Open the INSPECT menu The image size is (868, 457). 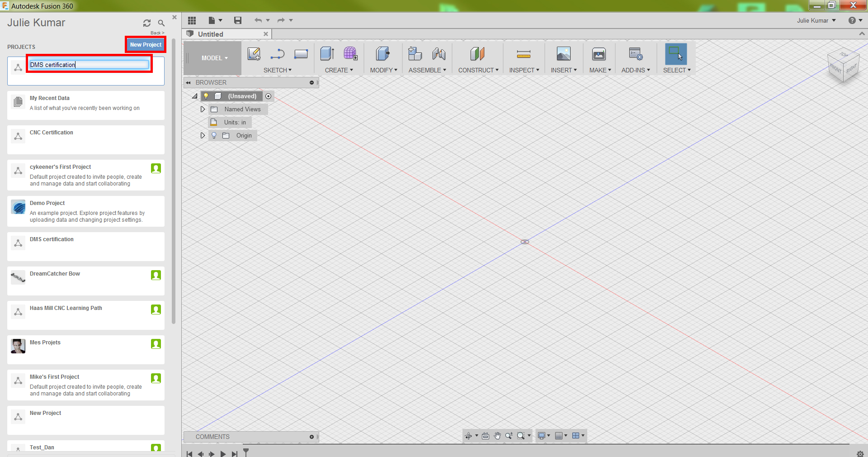click(x=524, y=70)
